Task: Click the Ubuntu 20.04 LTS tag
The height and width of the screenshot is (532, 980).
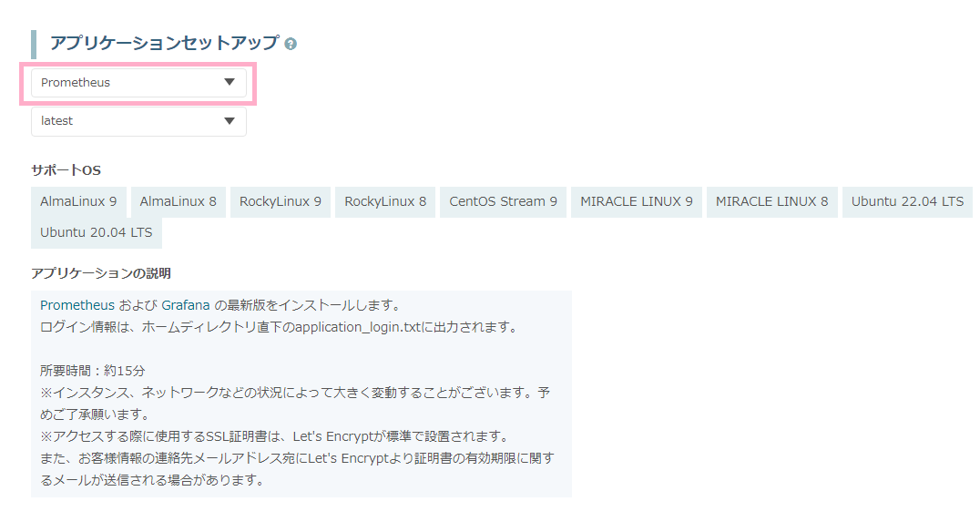Action: coord(97,232)
